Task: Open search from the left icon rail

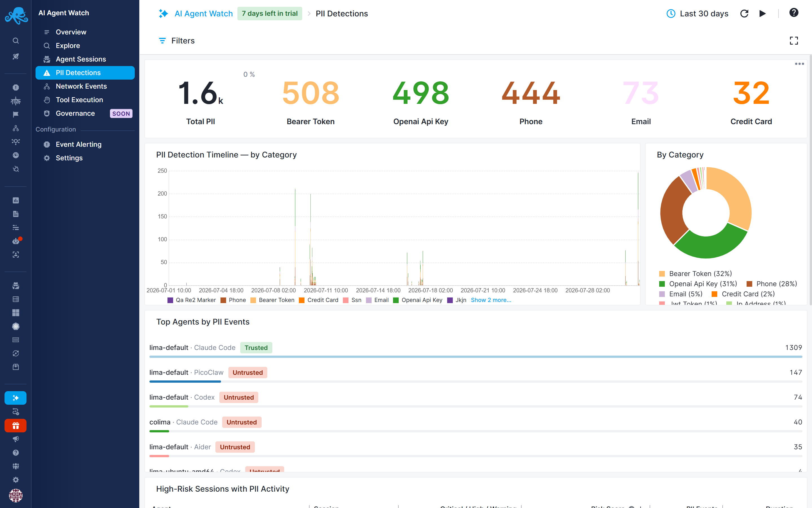Action: pos(16,41)
